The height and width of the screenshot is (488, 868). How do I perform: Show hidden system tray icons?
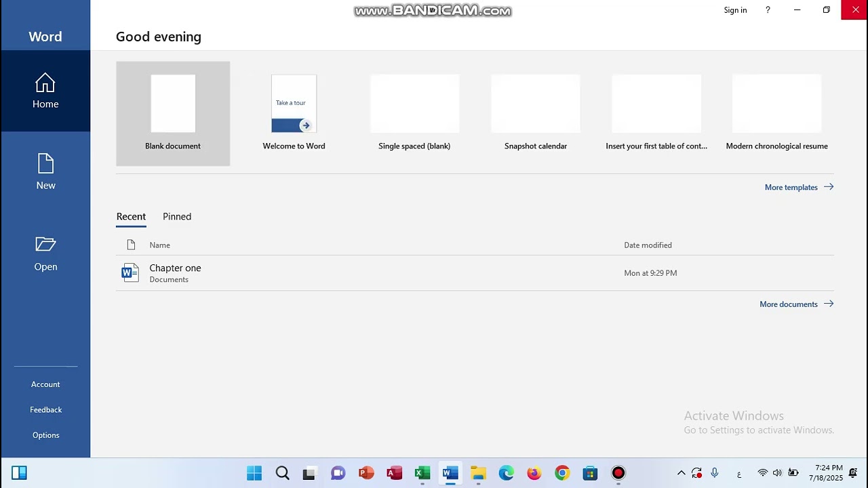pos(681,473)
